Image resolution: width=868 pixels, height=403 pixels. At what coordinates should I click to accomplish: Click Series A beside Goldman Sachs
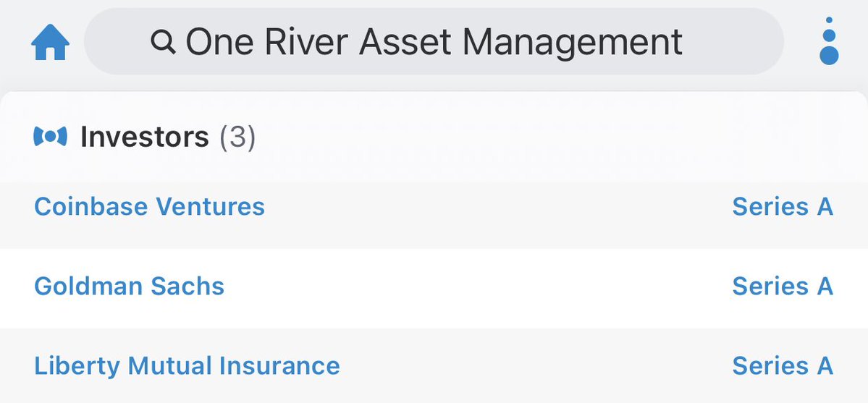coord(782,287)
